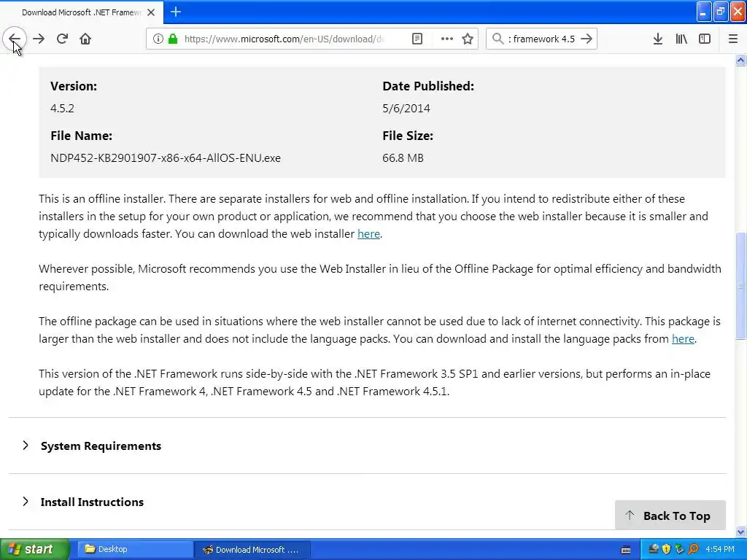Screen dimensions: 747x560
Task: Click the date published 5/6/2014
Action: [x=406, y=109]
